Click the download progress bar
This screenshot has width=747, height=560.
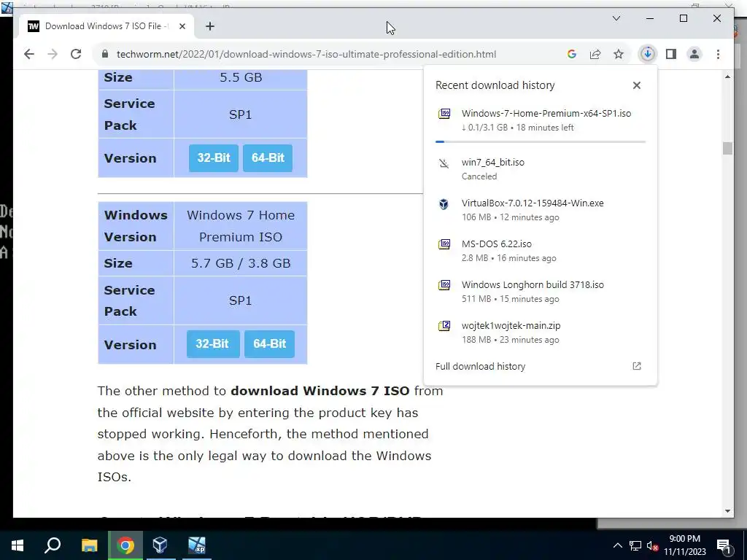tap(541, 141)
